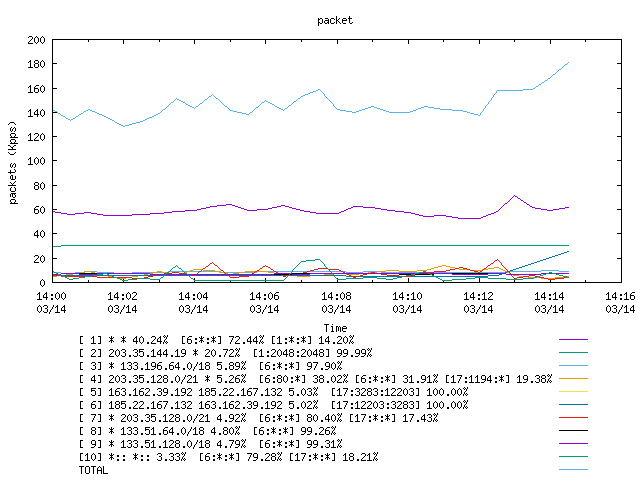Click the flat green line at 30 Kpps
The width and height of the screenshot is (640, 480).
point(310,245)
